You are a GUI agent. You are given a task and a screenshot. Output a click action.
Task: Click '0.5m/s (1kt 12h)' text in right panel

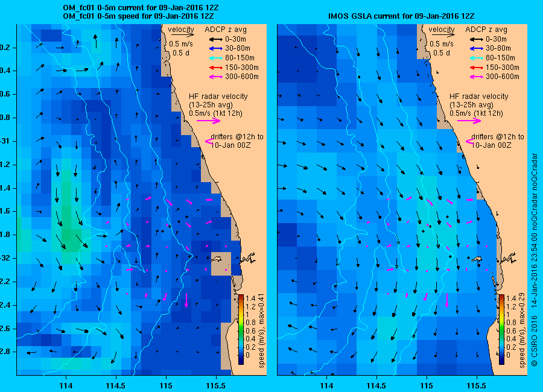click(x=476, y=113)
